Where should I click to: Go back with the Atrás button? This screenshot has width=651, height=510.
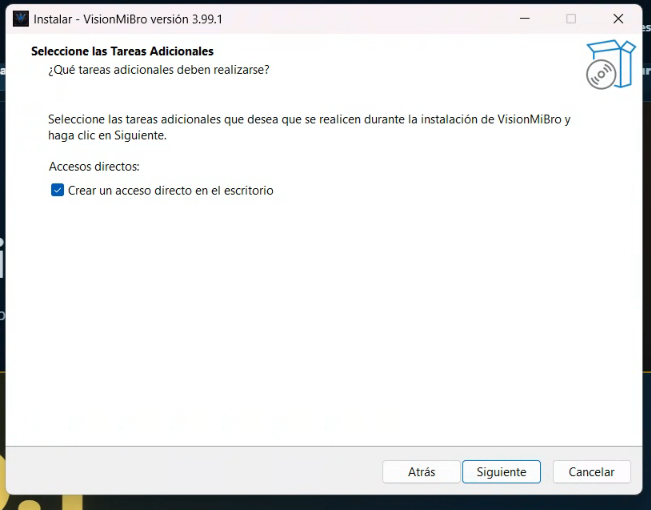[x=421, y=472]
